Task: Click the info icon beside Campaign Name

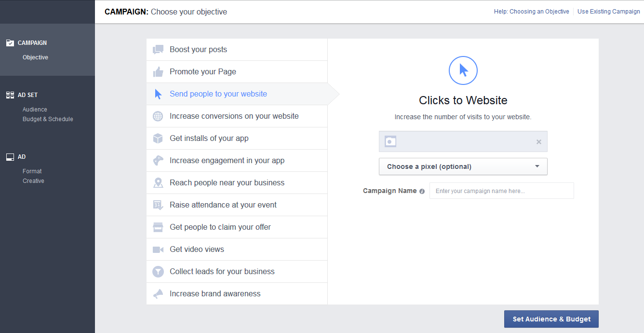Action: coord(422,191)
